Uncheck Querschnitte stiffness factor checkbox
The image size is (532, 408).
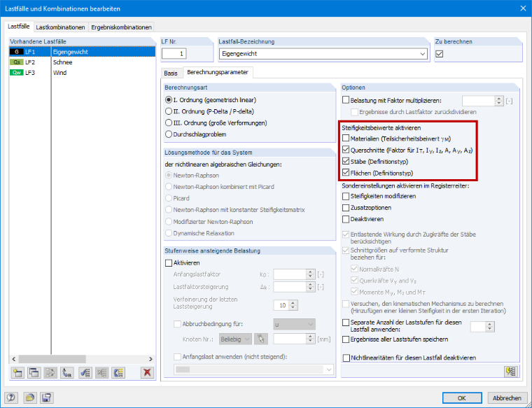click(x=346, y=150)
